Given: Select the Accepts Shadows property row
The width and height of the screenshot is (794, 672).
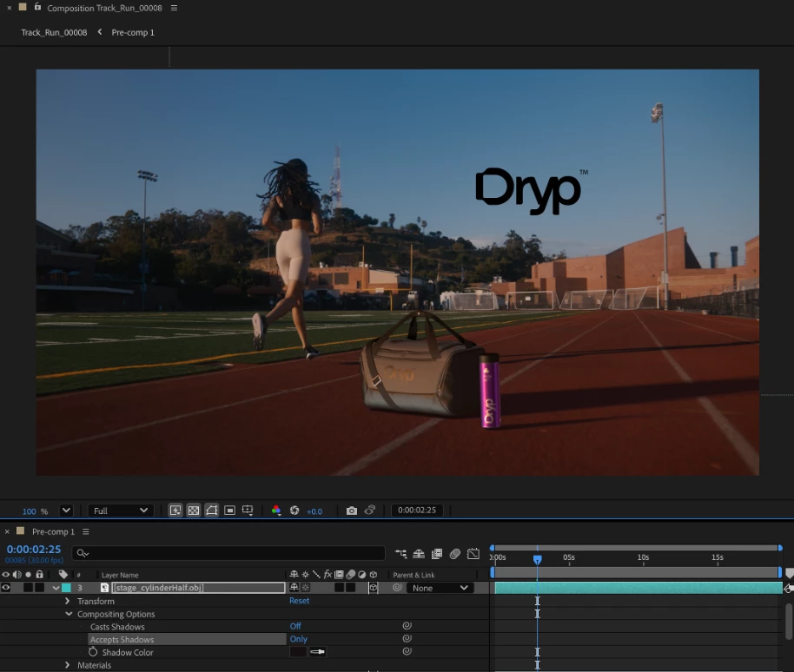Looking at the screenshot, I should [x=187, y=639].
